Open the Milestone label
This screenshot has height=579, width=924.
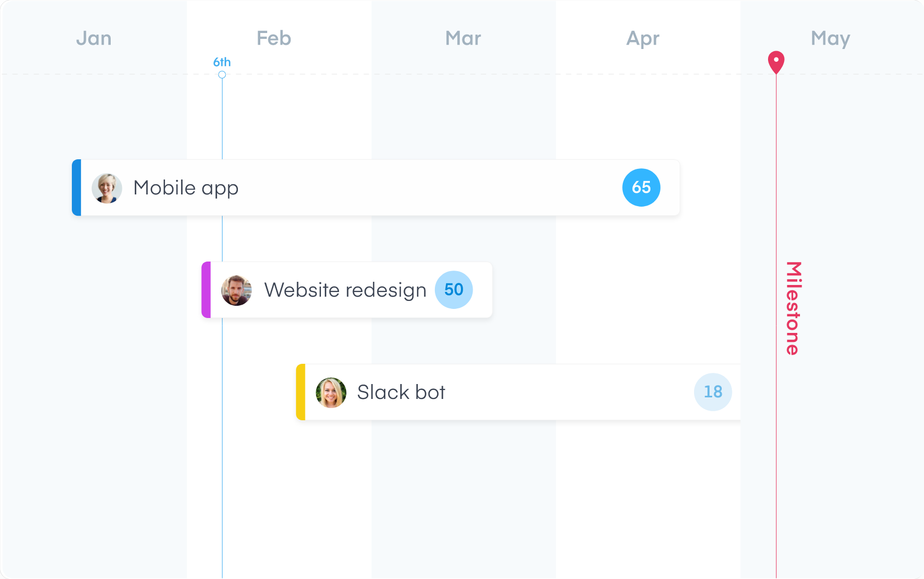coord(791,306)
